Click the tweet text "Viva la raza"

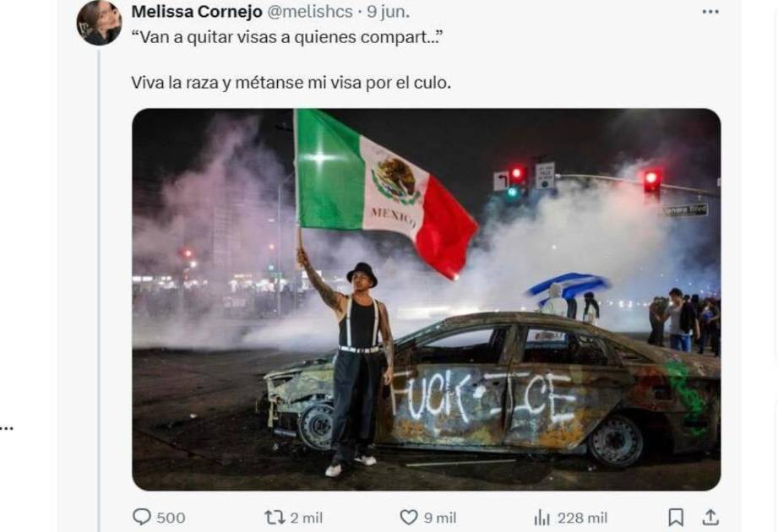(x=175, y=82)
